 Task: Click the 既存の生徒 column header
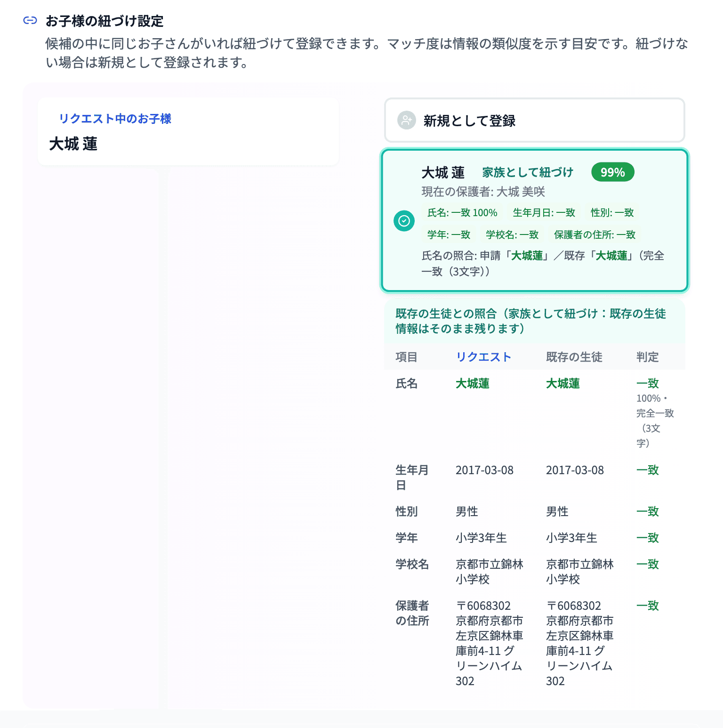(x=574, y=357)
